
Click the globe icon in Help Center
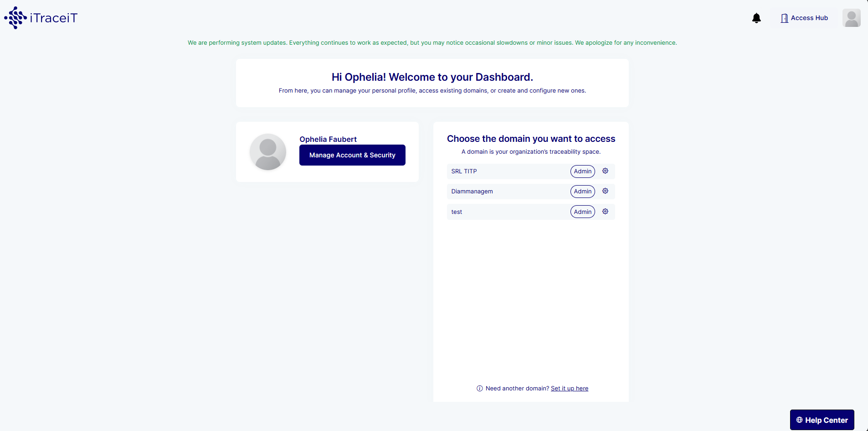click(799, 420)
